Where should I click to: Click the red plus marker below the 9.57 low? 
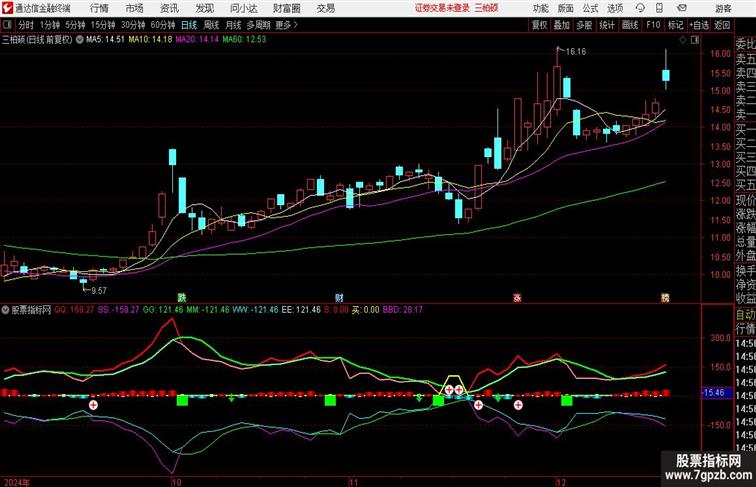(93, 405)
